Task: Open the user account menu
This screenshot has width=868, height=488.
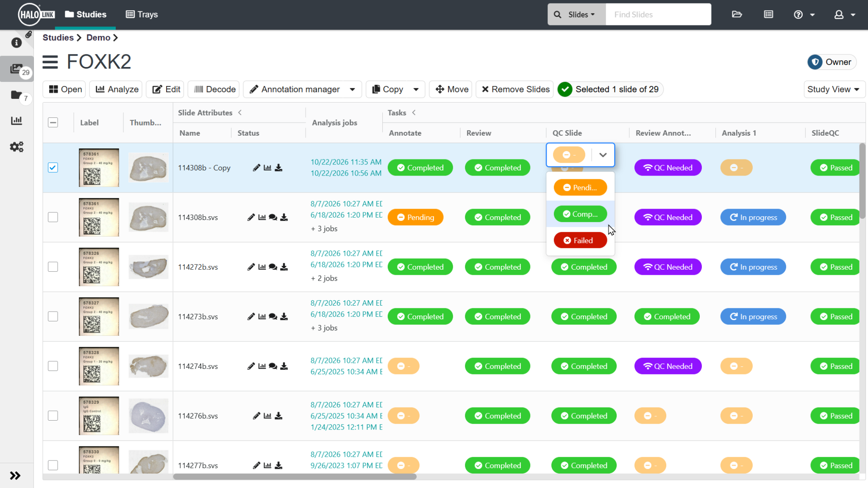Action: click(x=845, y=14)
